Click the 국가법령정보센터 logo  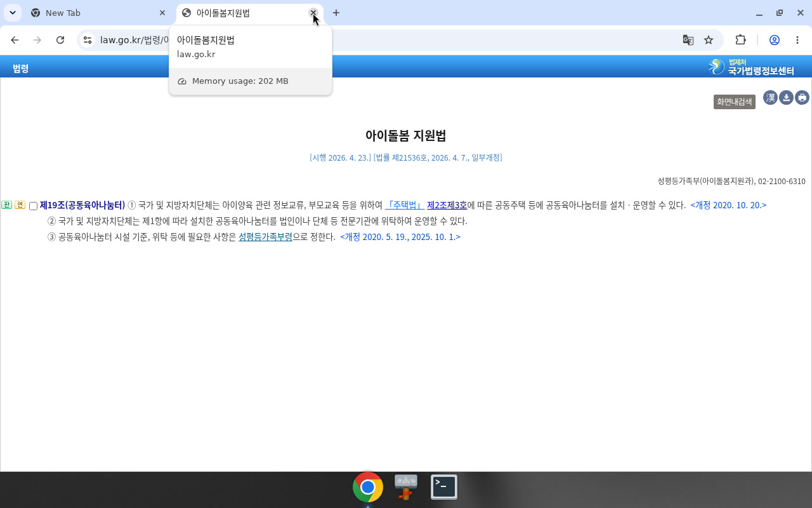[752, 67]
